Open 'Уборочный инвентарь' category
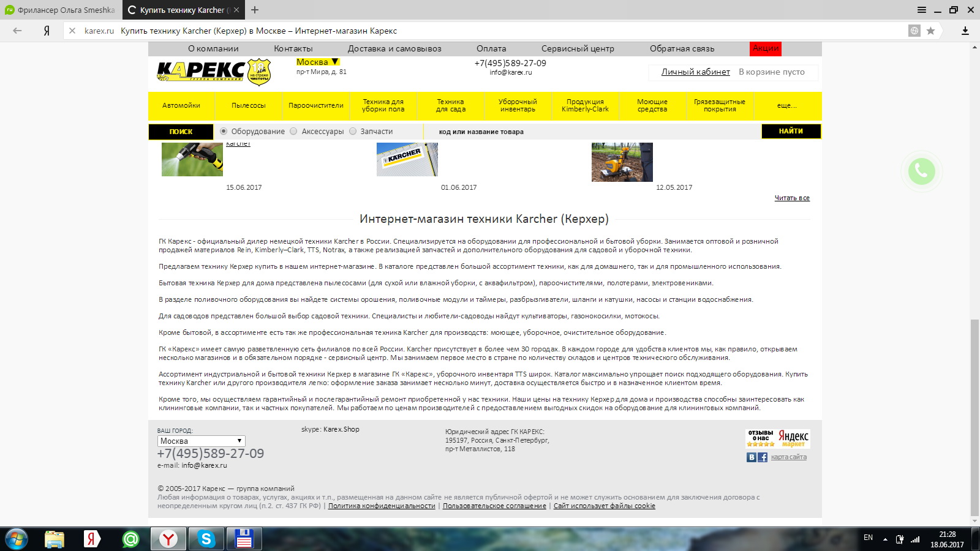The height and width of the screenshot is (551, 980). [x=518, y=105]
